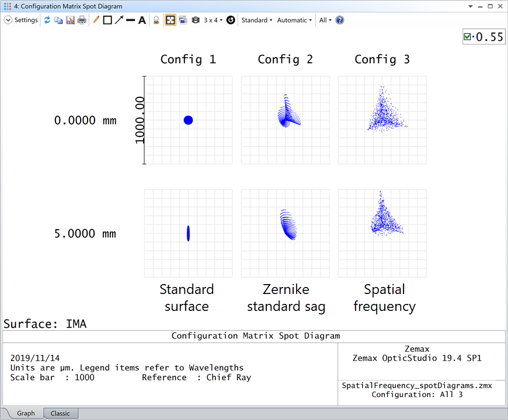Click the Config 2 top spot diagram
The image size is (508, 420).
[285, 120]
